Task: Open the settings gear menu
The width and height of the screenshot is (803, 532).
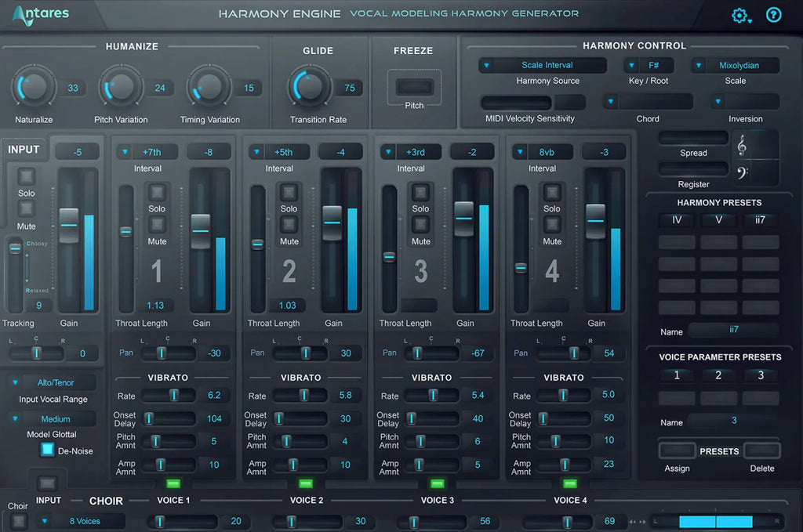Action: (740, 16)
